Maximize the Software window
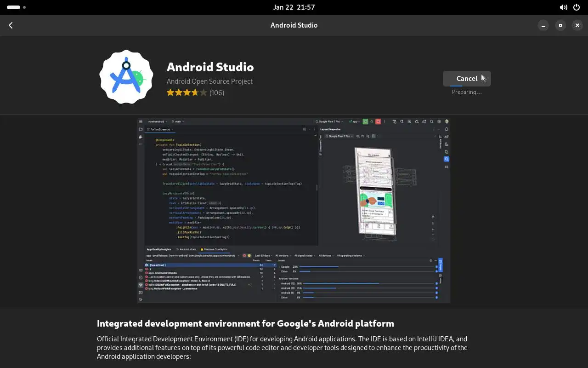The width and height of the screenshot is (588, 368). point(560,25)
